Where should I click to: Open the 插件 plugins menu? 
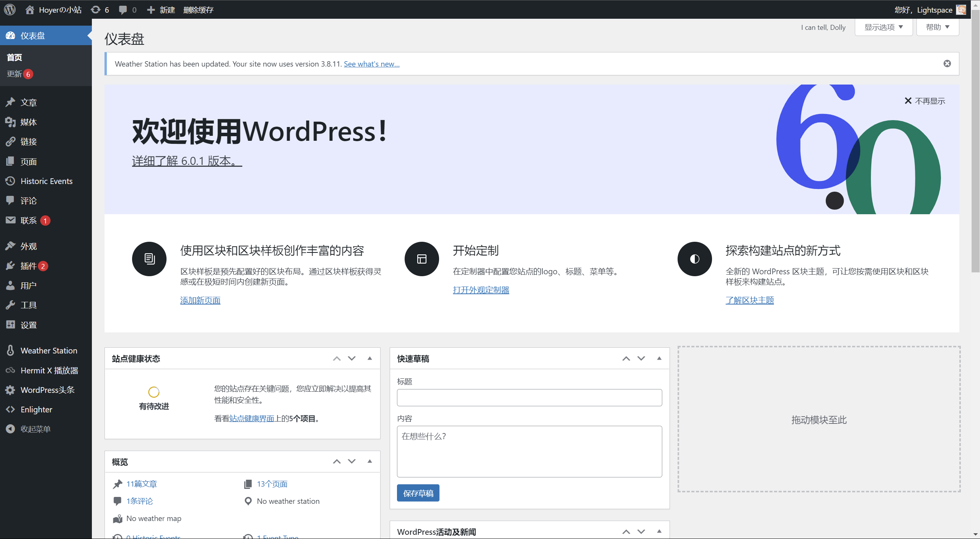click(x=46, y=266)
